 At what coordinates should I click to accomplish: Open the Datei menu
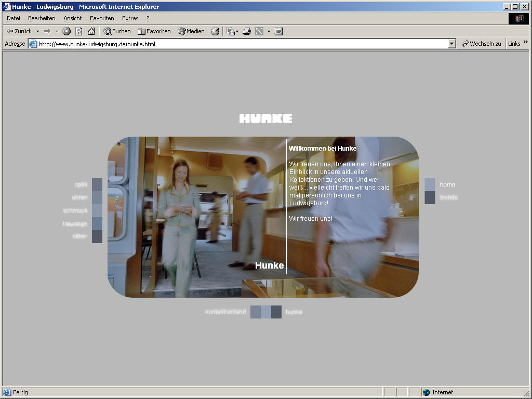[13, 18]
